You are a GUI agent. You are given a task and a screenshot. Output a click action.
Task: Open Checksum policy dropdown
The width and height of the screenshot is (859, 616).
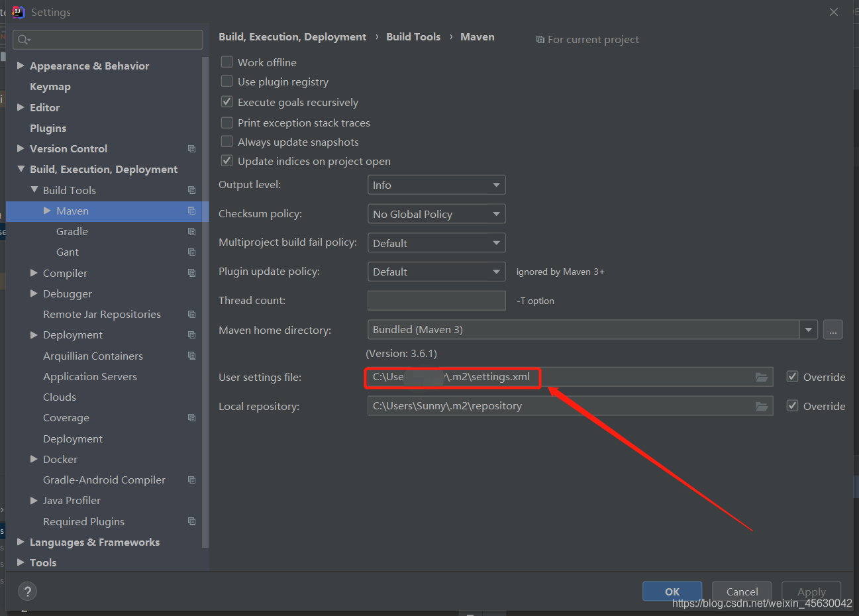point(436,214)
